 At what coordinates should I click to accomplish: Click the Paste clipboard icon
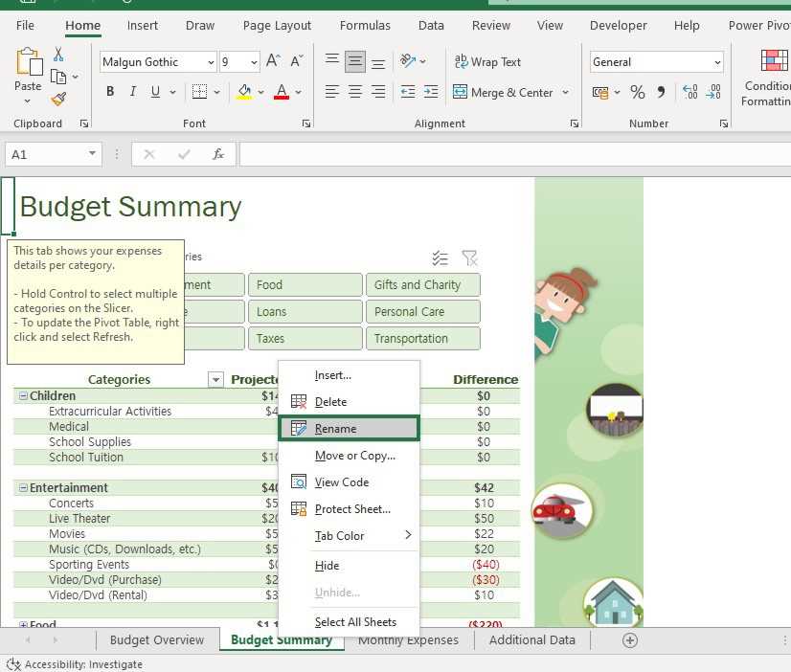pyautogui.click(x=29, y=62)
